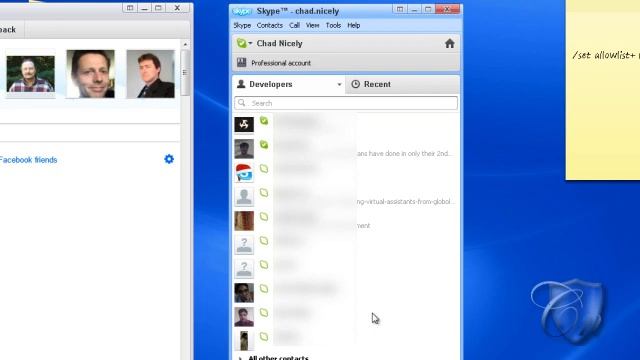This screenshot has height=360, width=640.
Task: Open the Skype menu
Action: tap(242, 25)
